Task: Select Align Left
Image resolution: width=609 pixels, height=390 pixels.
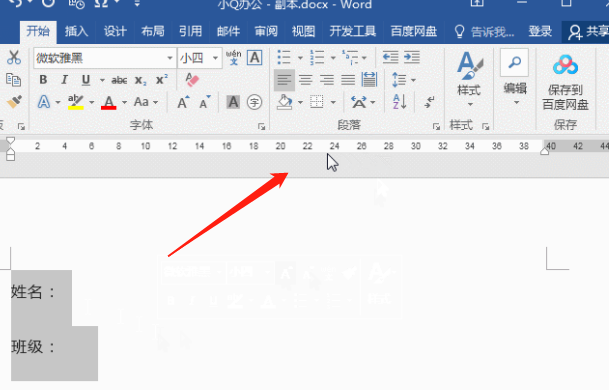Action: [x=284, y=80]
